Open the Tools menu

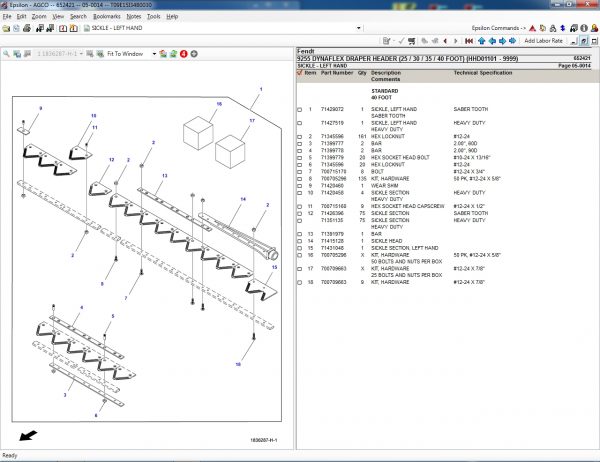point(153,16)
